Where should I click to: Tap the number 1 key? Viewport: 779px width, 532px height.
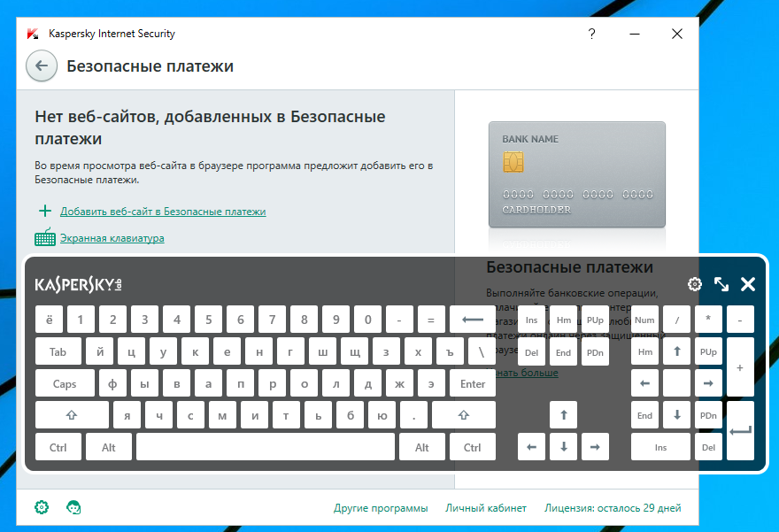coord(81,320)
